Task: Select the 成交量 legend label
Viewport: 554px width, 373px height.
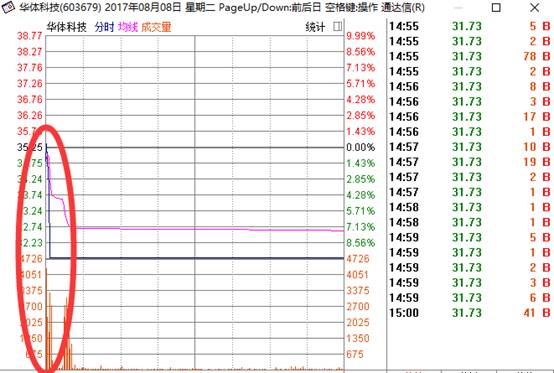Action: click(x=156, y=27)
